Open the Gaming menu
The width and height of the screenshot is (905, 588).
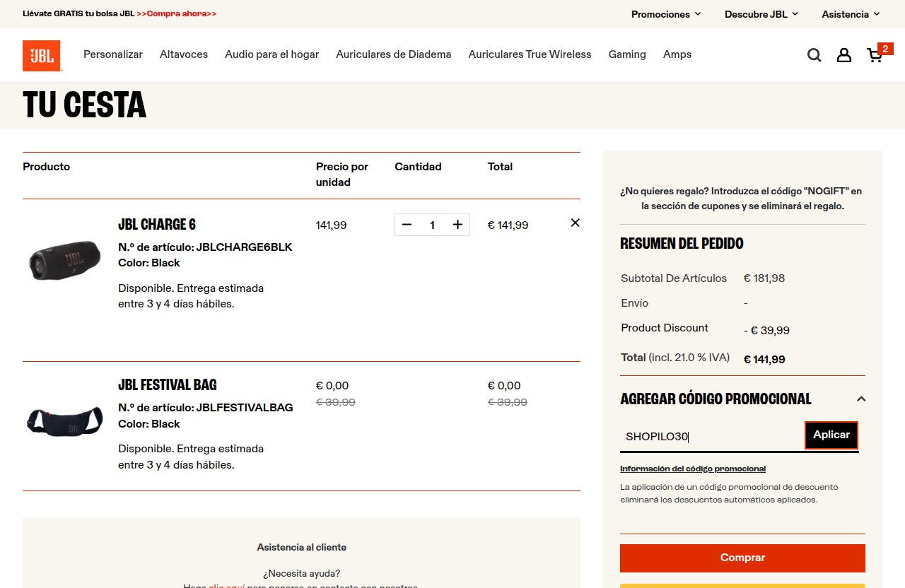coord(627,54)
